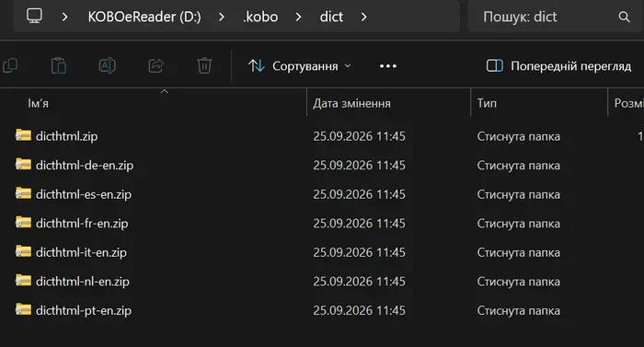644x347 pixels.
Task: Click the zip icon of dicthtml-es-en.zip
Action: [23, 192]
